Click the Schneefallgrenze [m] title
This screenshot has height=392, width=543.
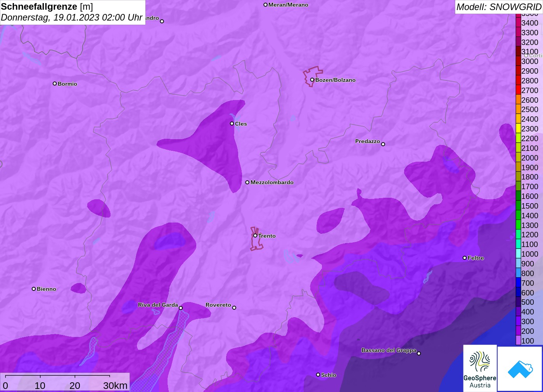click(x=47, y=7)
